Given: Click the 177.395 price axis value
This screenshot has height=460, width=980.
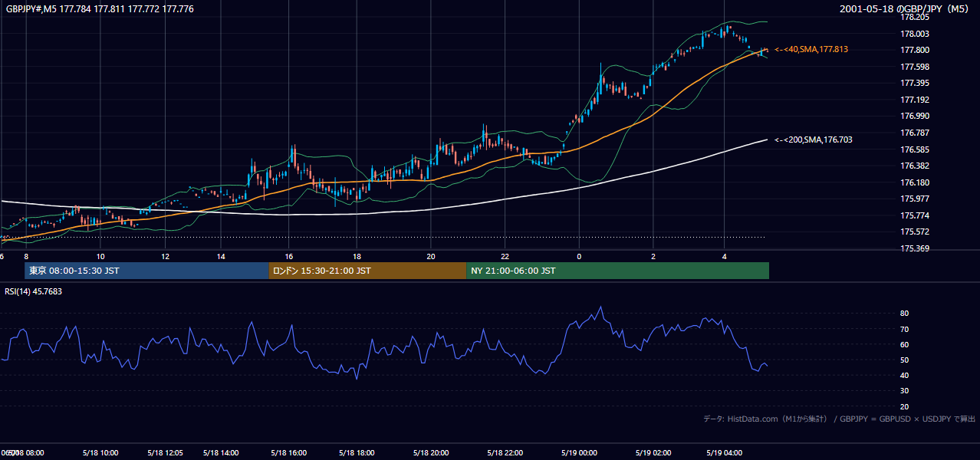Looking at the screenshot, I should click(x=914, y=83).
